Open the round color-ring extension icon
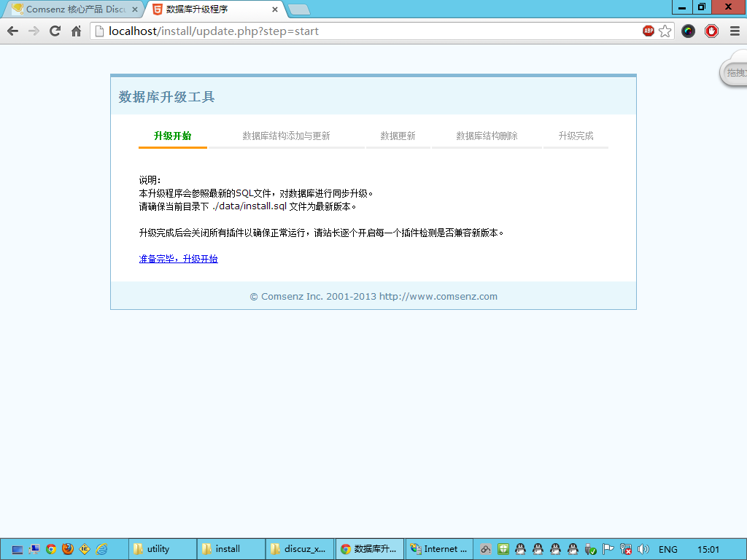This screenshot has width=747, height=560. [x=689, y=31]
